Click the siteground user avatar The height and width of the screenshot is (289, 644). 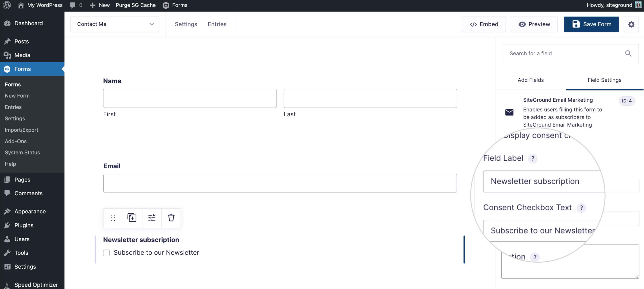point(638,5)
